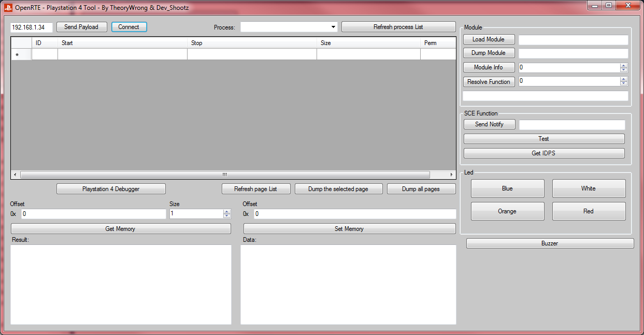
Task: Click the Send Payload button
Action: point(81,27)
